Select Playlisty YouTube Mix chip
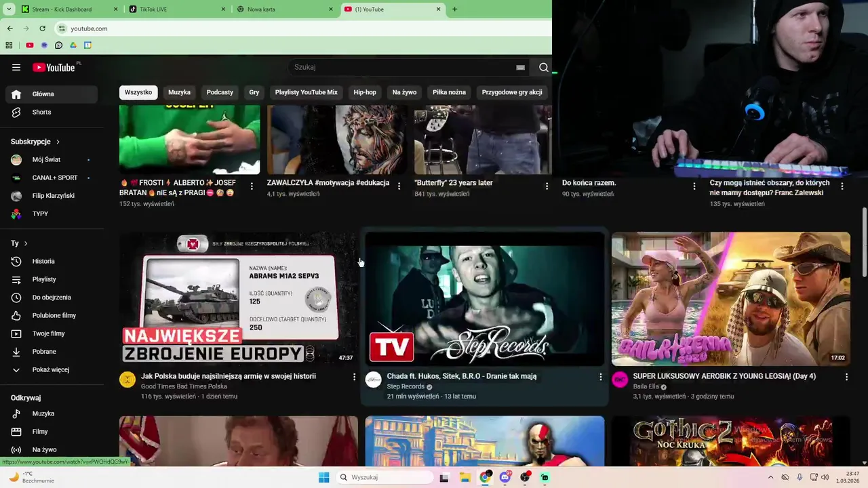Image resolution: width=868 pixels, height=488 pixels. point(306,92)
